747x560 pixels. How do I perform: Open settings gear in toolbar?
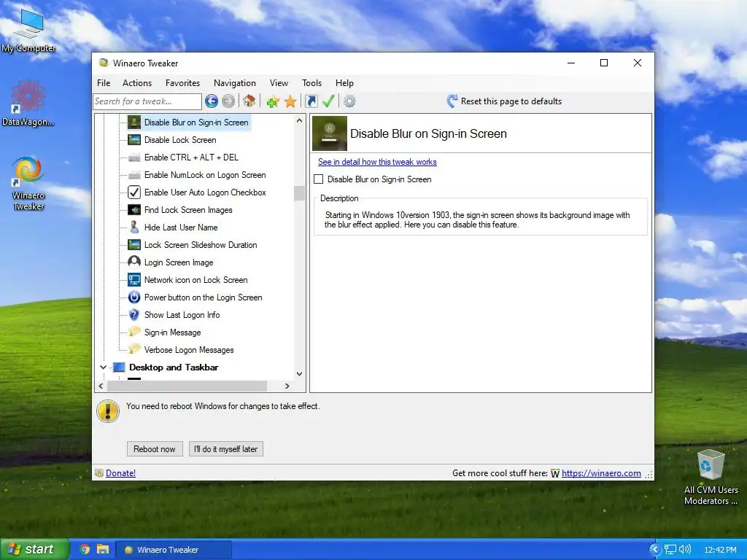(349, 101)
